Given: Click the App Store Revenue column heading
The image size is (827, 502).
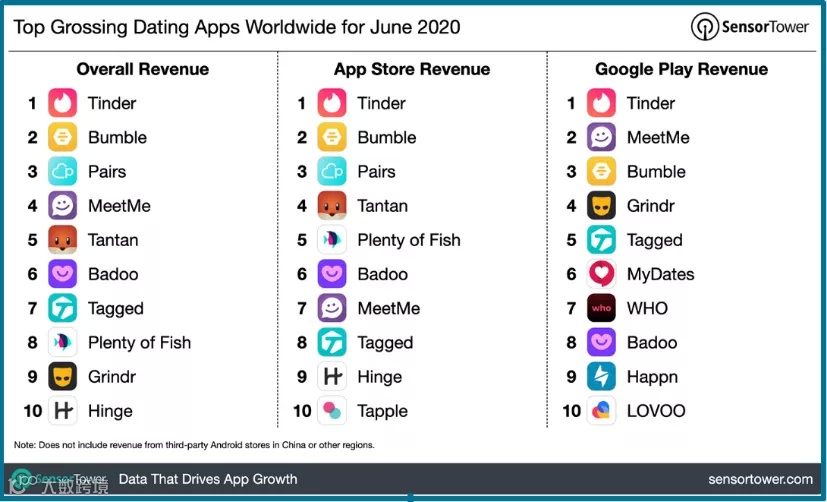Looking at the screenshot, I should coord(412,69).
